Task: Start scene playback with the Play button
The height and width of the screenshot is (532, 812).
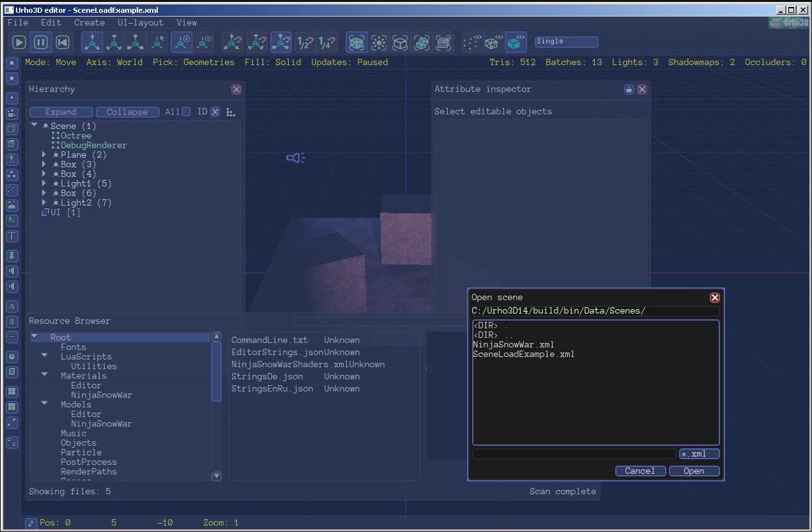Action: pyautogui.click(x=20, y=43)
